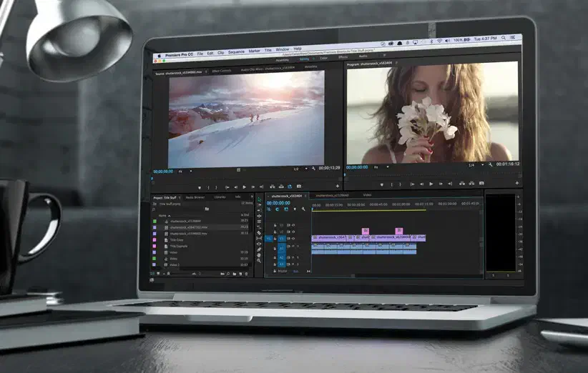Image resolution: width=588 pixels, height=373 pixels.
Task: Switch to the Media Browser tab
Action: pyautogui.click(x=195, y=197)
